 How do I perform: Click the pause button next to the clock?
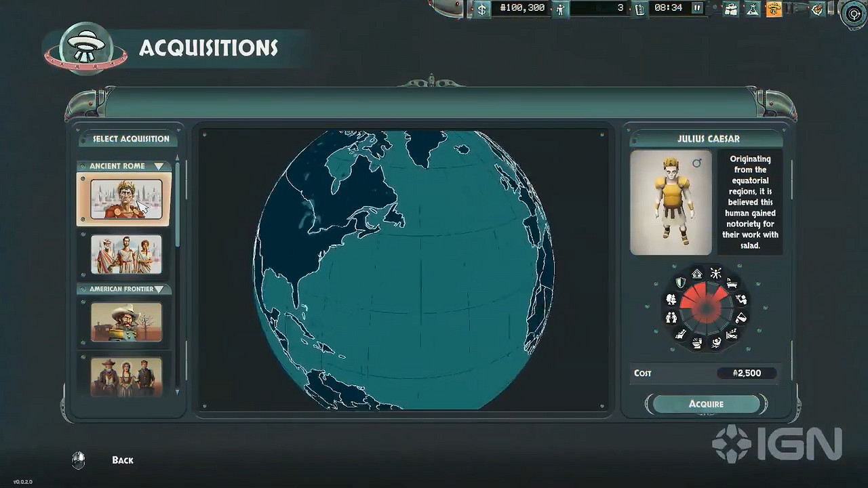[697, 8]
